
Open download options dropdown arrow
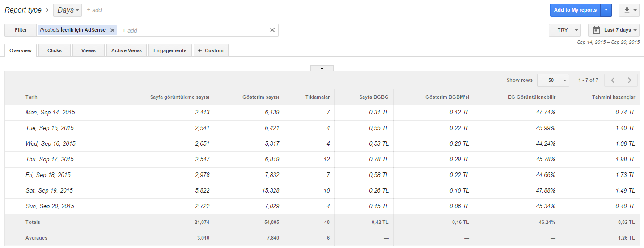635,10
